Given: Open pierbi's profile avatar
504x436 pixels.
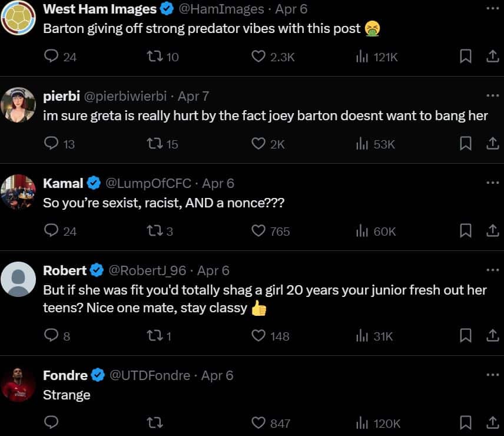Looking at the screenshot, I should click(18, 105).
